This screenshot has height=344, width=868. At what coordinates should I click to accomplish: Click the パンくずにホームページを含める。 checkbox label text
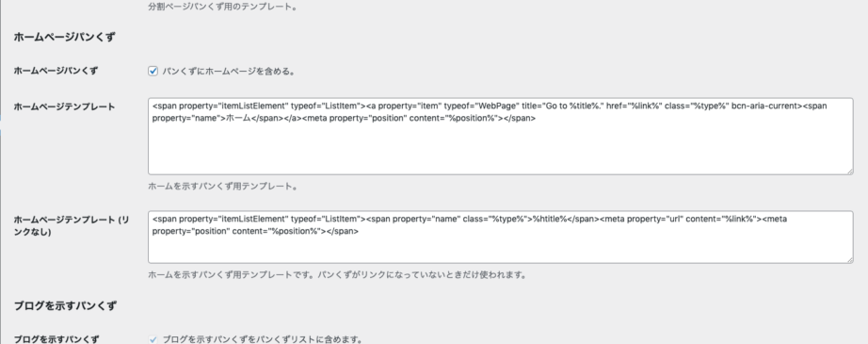229,71
